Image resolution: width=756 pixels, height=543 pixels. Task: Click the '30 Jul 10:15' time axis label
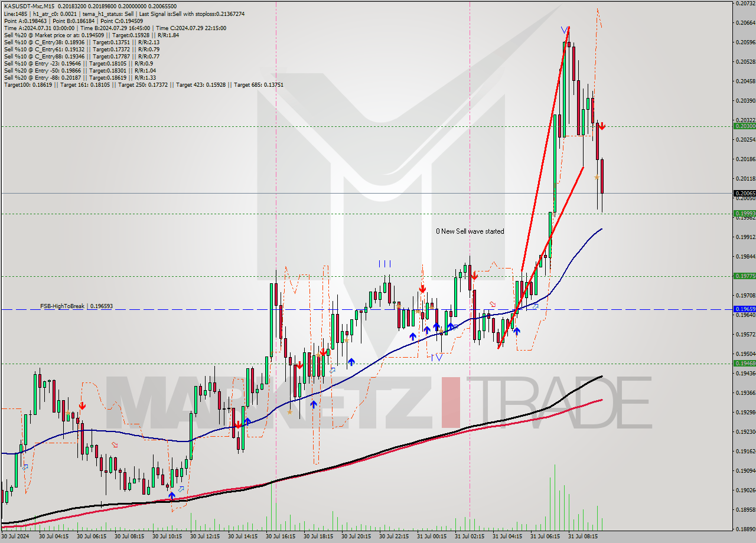(167, 537)
